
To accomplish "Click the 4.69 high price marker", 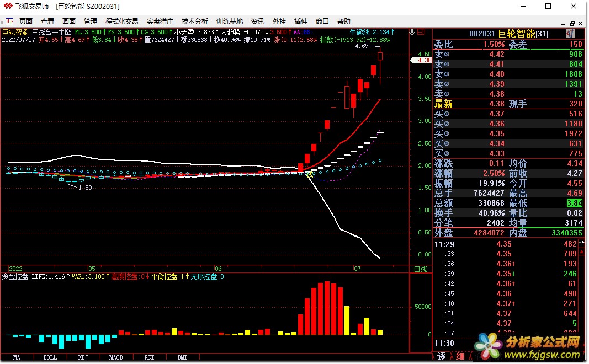I will (x=362, y=46).
